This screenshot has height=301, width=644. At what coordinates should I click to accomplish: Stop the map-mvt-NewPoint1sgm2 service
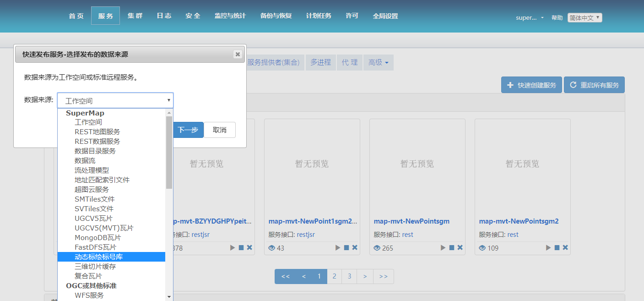pos(346,248)
